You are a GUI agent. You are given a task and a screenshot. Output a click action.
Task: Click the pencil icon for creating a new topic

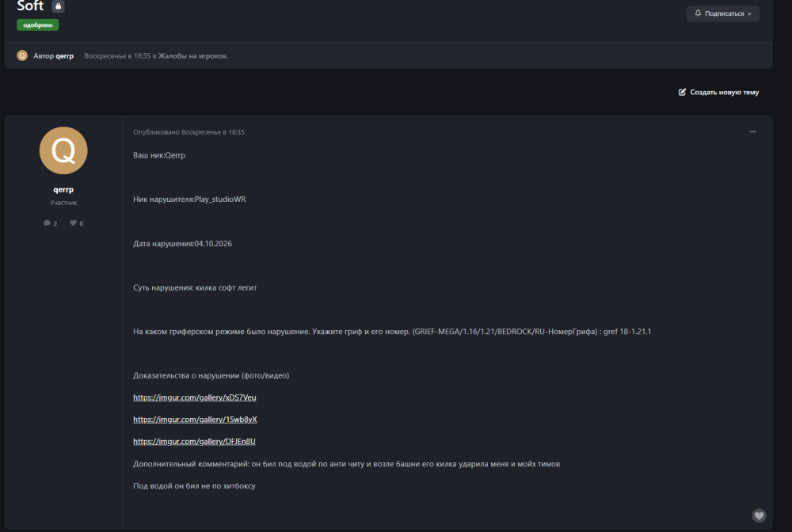[682, 92]
